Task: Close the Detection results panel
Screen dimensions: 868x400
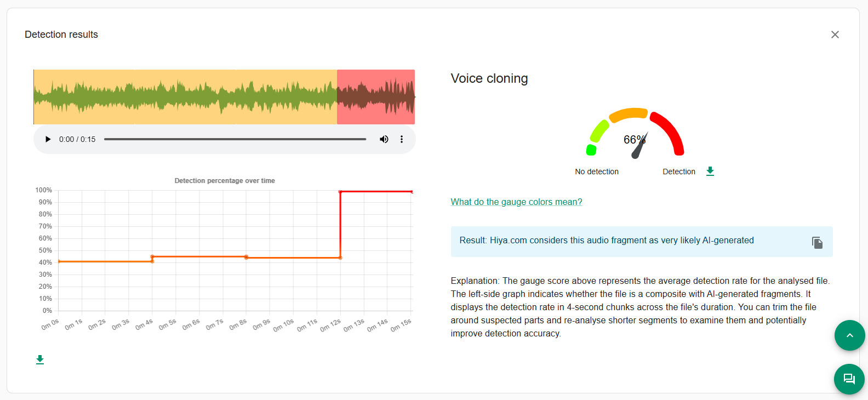Action: pyautogui.click(x=835, y=35)
